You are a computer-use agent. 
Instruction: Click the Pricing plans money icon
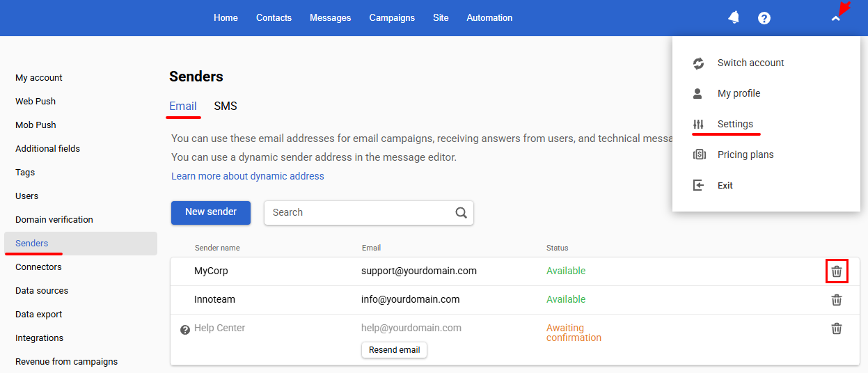[699, 154]
